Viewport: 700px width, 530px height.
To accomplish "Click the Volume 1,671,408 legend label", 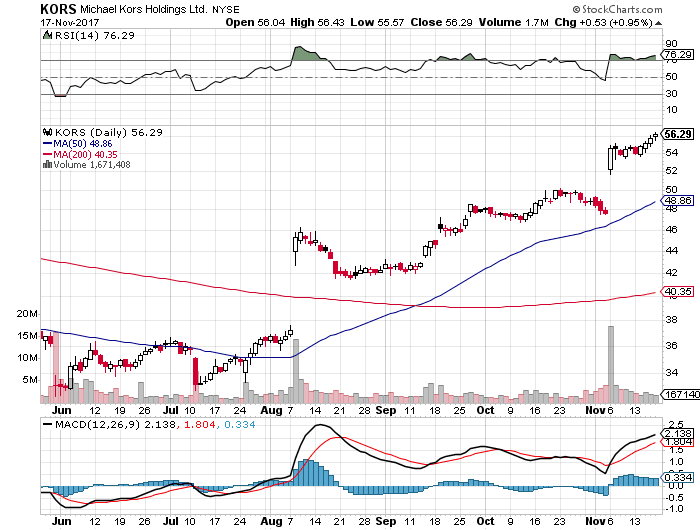I will pos(92,165).
